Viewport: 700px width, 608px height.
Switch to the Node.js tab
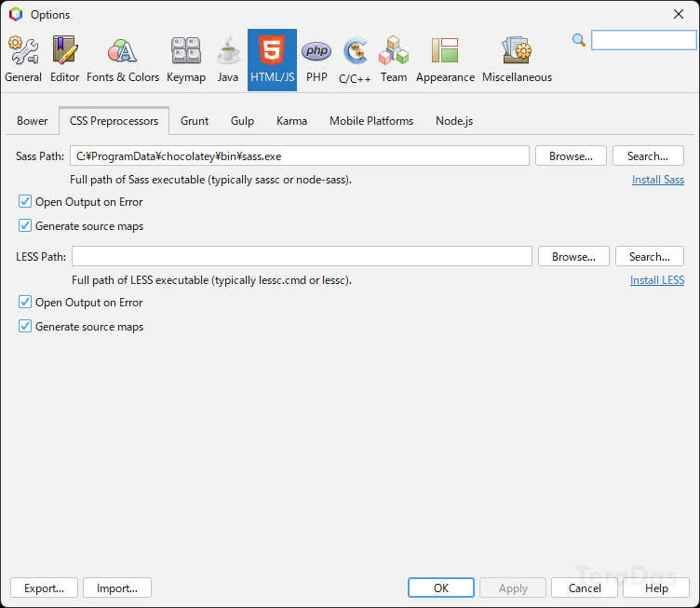pos(454,121)
